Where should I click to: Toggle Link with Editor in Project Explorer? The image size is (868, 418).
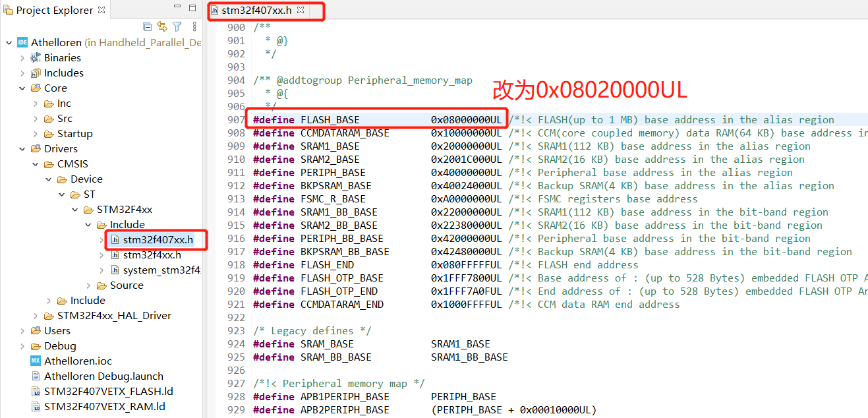tap(162, 27)
